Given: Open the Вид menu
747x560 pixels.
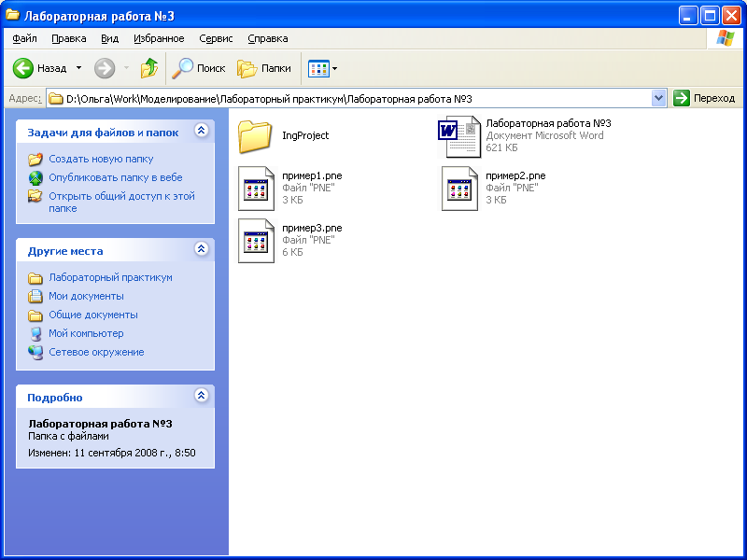Looking at the screenshot, I should pos(109,38).
